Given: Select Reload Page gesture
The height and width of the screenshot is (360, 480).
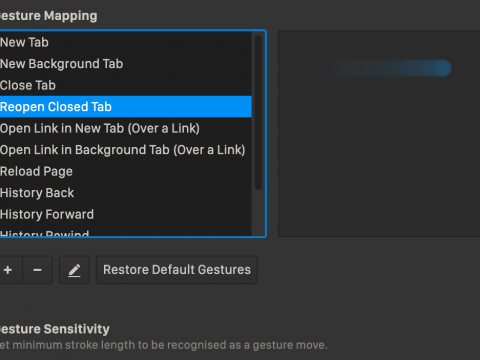Looking at the screenshot, I should click(x=126, y=171).
